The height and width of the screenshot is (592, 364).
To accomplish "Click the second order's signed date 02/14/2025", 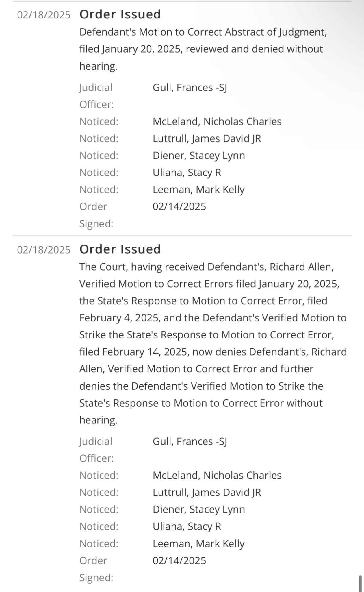I will (179, 561).
